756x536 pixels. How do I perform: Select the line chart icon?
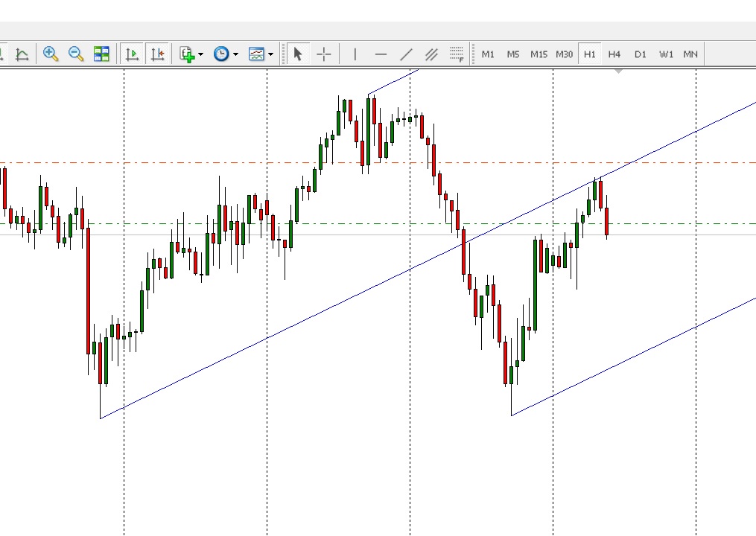click(x=22, y=54)
